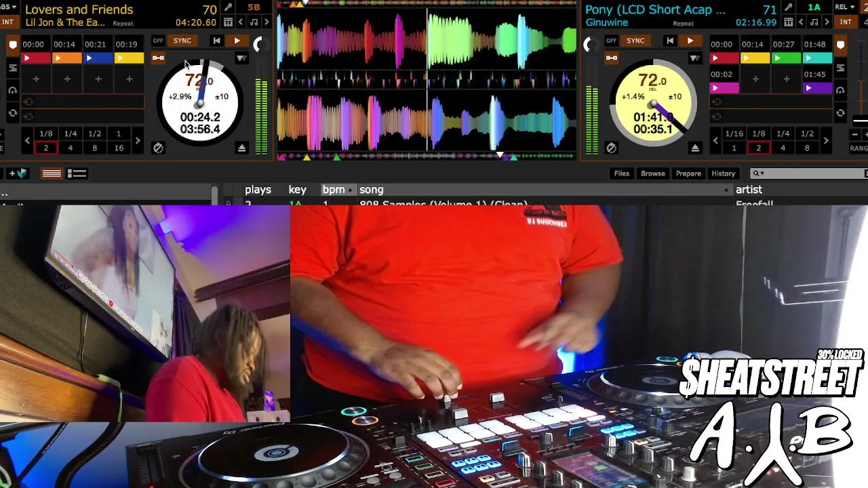The image size is (868, 488).
Task: Click the circular arrows loop icon on left deck sidebar
Action: (13, 113)
